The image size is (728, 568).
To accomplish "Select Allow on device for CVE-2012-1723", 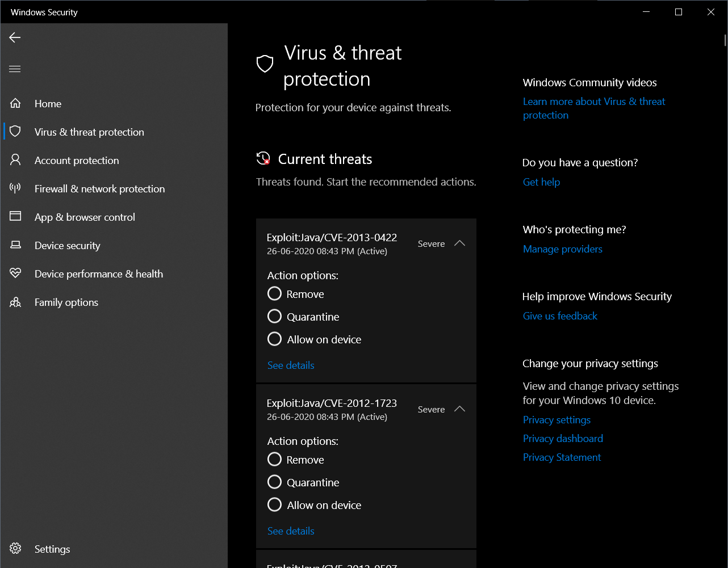I will click(x=274, y=504).
